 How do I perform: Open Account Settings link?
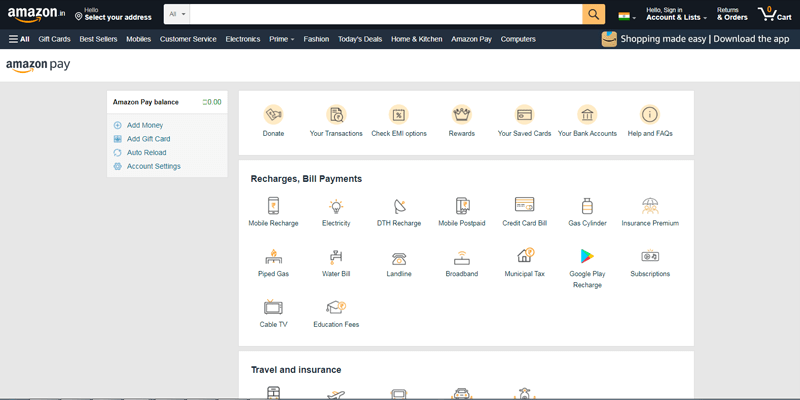click(154, 166)
